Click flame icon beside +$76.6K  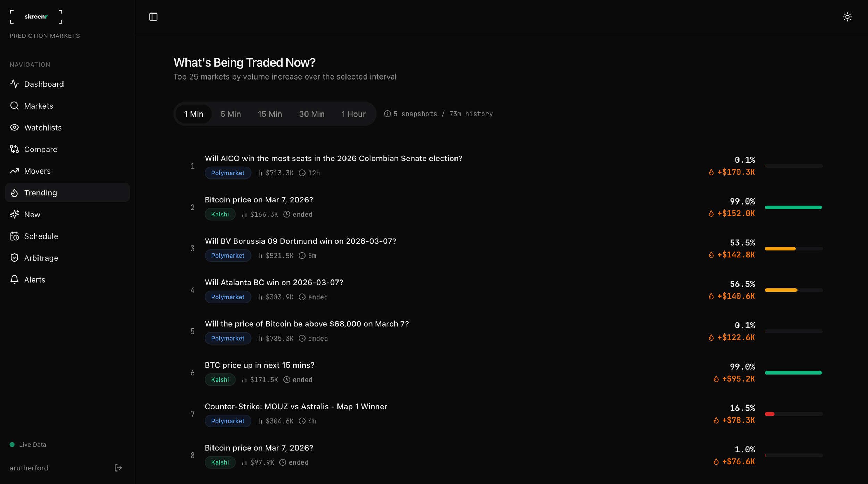click(x=716, y=461)
